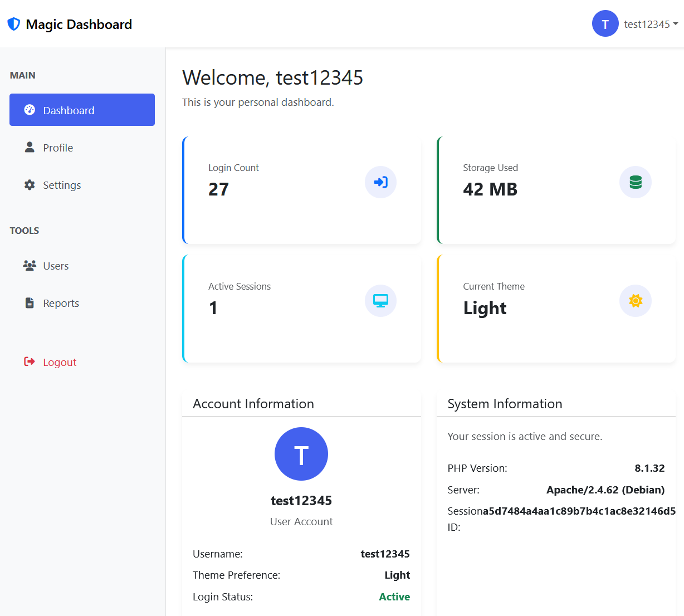This screenshot has width=684, height=616.
Task: Go to Settings from the sidebar
Action: click(x=62, y=185)
